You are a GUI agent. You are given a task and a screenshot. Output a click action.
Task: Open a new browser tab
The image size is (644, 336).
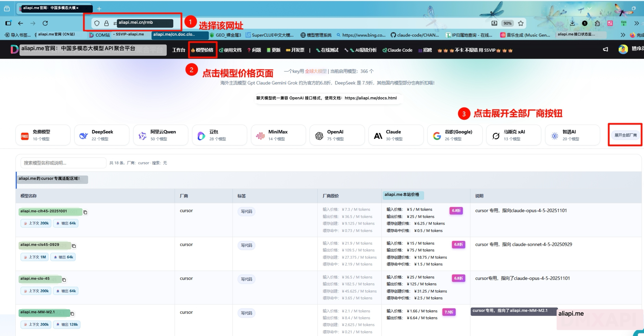99,9
